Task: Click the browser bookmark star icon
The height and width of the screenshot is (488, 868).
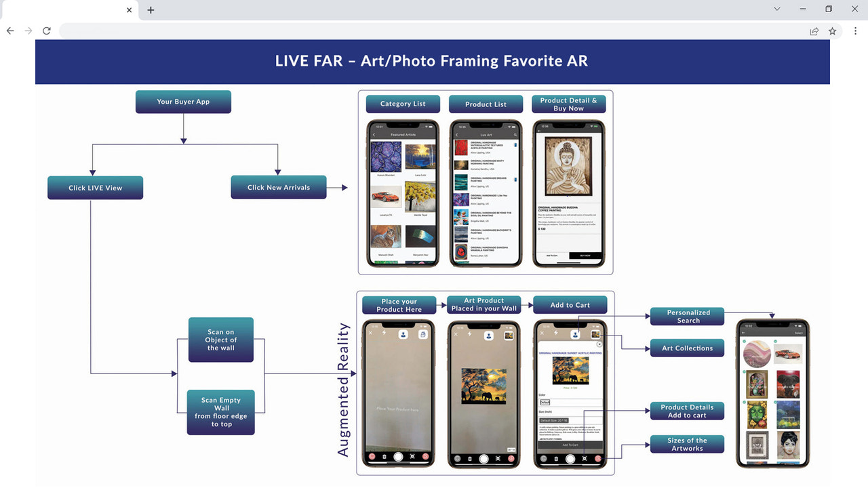Action: point(833,30)
